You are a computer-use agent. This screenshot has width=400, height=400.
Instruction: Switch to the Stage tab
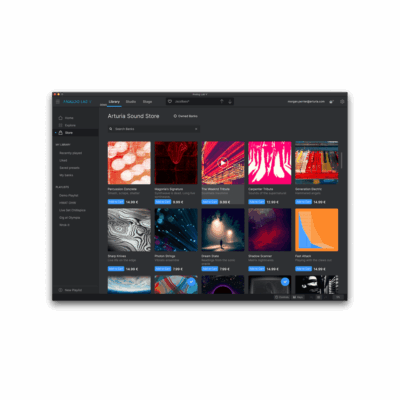pyautogui.click(x=147, y=102)
